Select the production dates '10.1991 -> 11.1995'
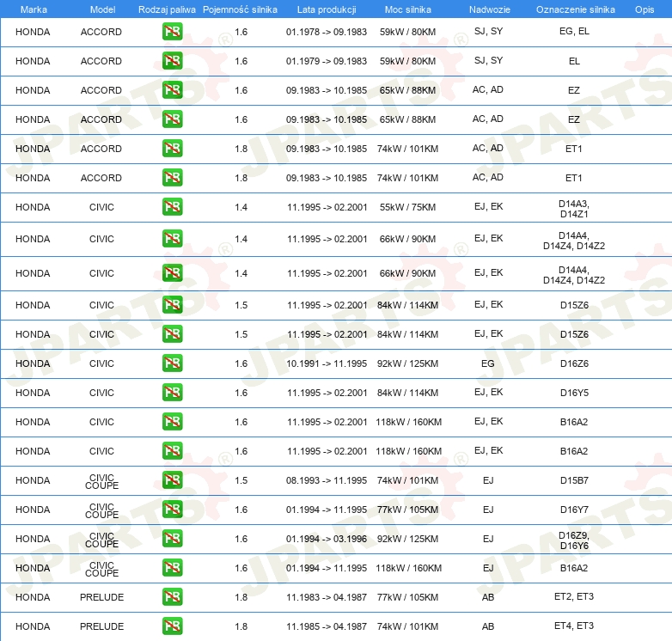This screenshot has height=641, width=672. coord(327,363)
